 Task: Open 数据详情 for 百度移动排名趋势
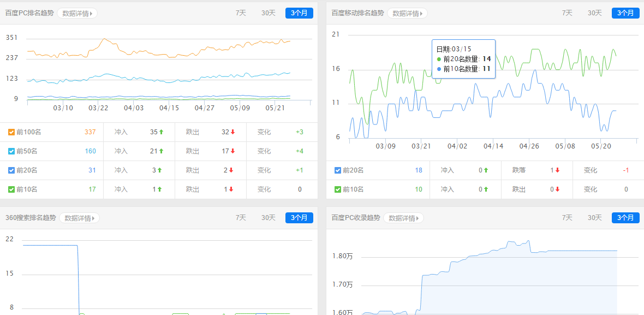click(x=407, y=13)
